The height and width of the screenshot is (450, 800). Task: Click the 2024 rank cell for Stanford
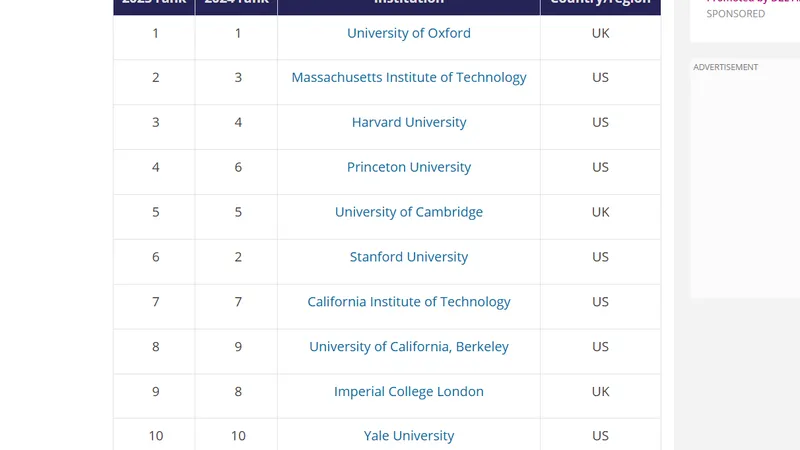coord(238,257)
